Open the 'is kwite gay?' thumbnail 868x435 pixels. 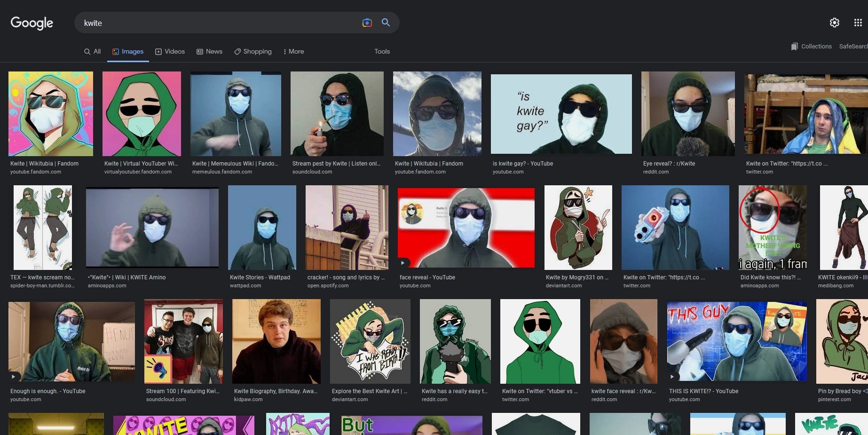[x=561, y=114]
